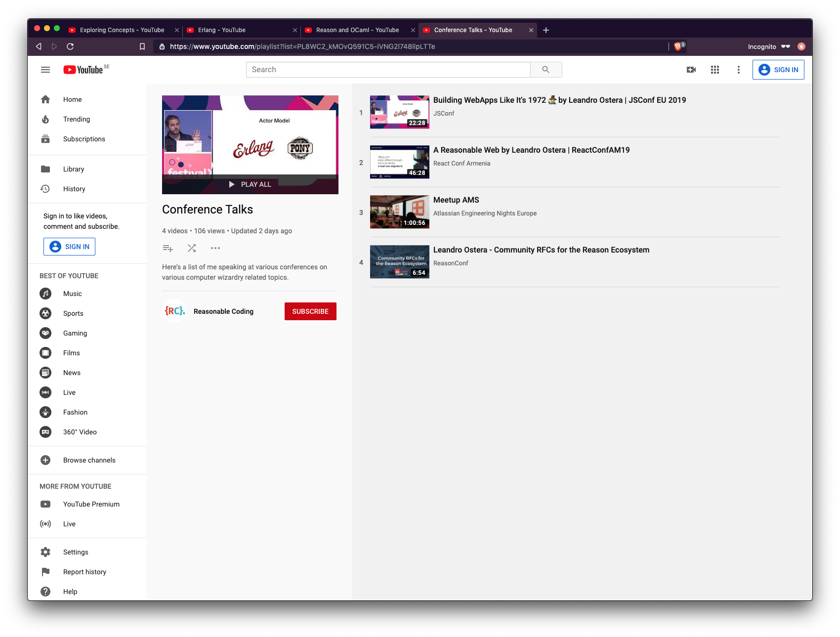Open the Meetup AMS video title
Screen dimensions: 840x637
[x=456, y=200]
